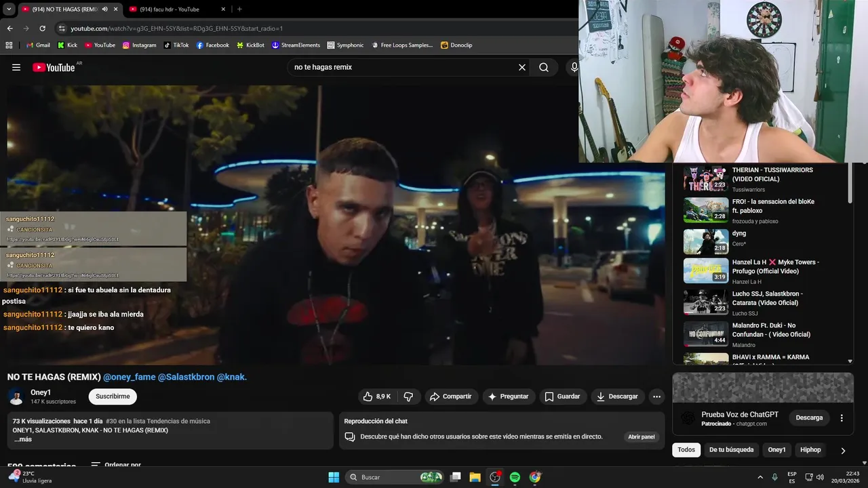Viewport: 868px width, 488px height.
Task: Expand the description with ...más
Action: [x=22, y=439]
